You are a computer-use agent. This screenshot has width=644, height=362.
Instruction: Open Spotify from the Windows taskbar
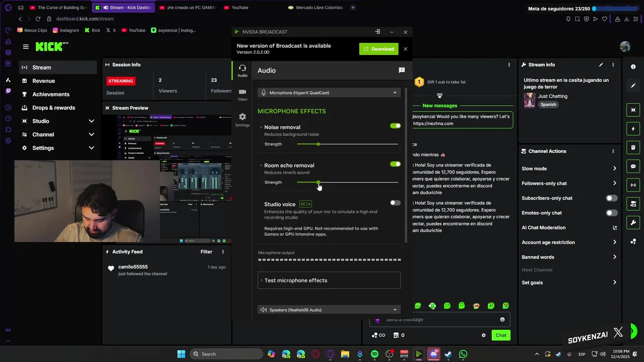click(x=374, y=354)
